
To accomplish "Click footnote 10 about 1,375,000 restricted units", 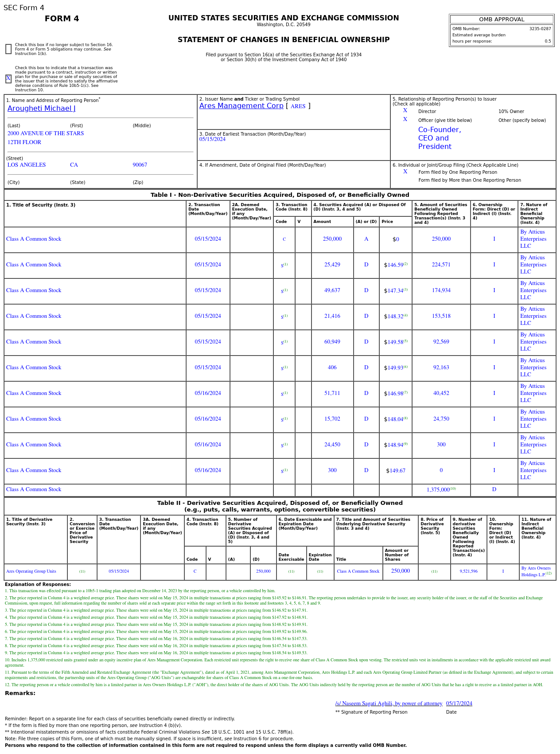I will pyautogui.click(x=278, y=662).
